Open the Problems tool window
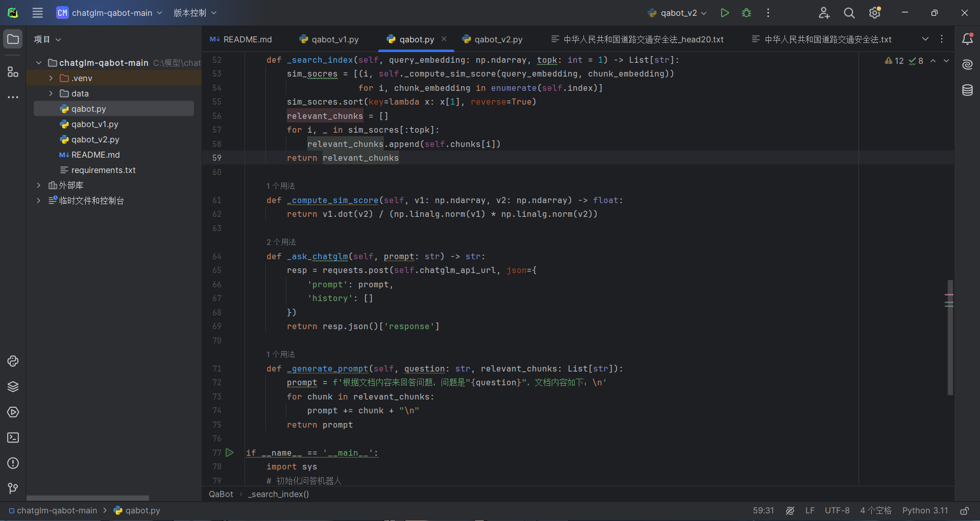This screenshot has width=980, height=521. (13, 463)
